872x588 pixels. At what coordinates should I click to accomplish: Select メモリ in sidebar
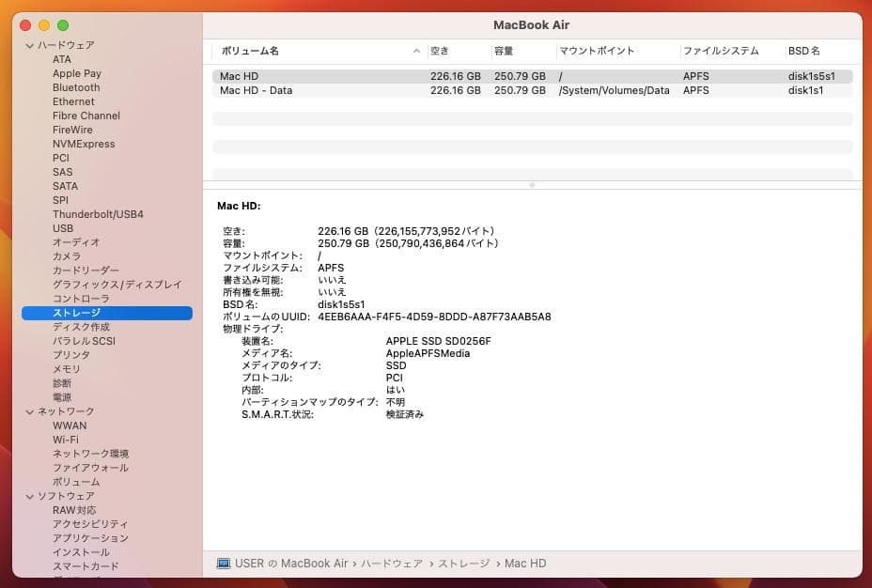(x=66, y=369)
